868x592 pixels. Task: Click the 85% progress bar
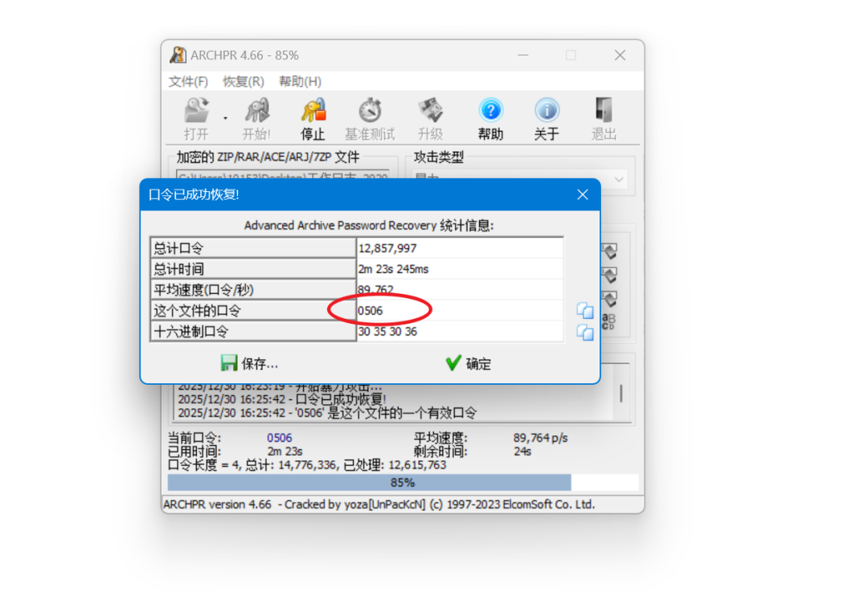tap(403, 483)
